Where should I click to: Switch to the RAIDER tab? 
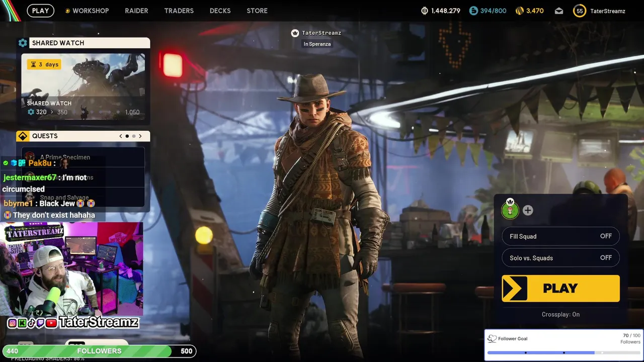point(136,11)
